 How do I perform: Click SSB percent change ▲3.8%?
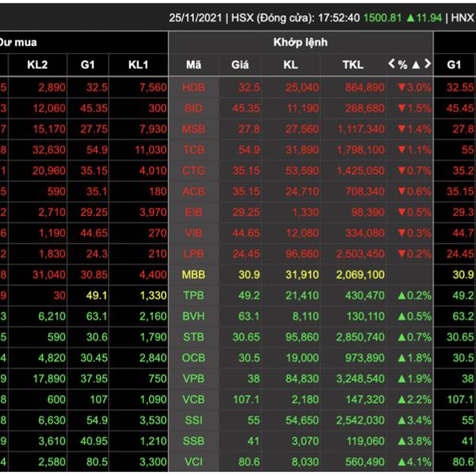tap(414, 441)
